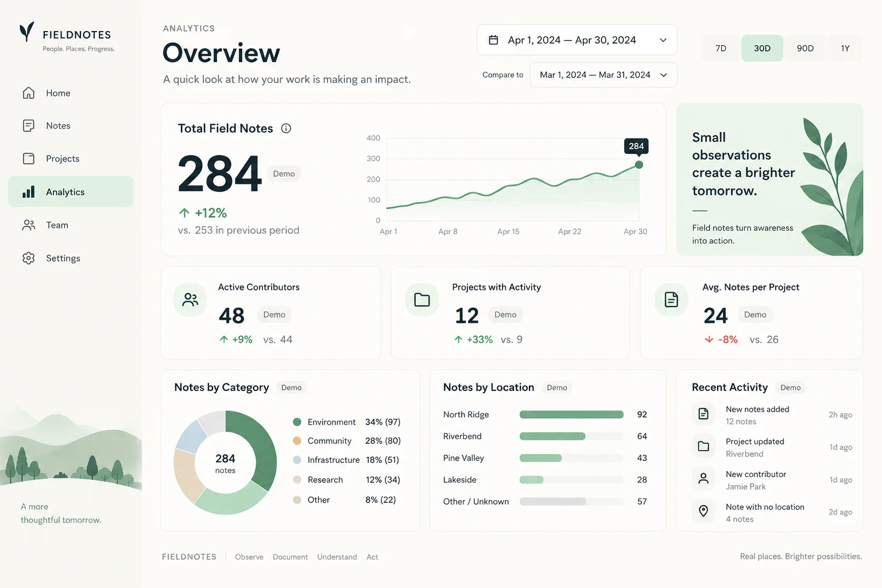The image size is (882, 588).
Task: Select the 30D time range
Action: pos(762,48)
